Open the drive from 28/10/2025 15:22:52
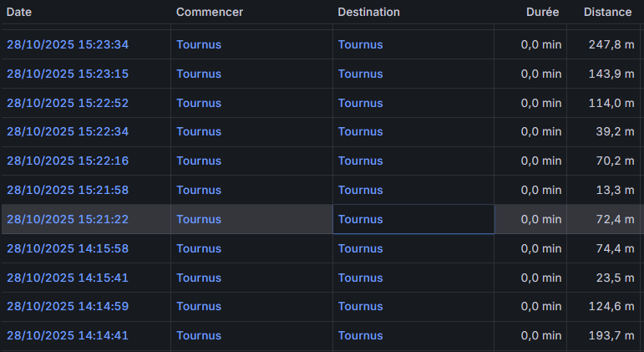This screenshot has width=644, height=352. (68, 103)
